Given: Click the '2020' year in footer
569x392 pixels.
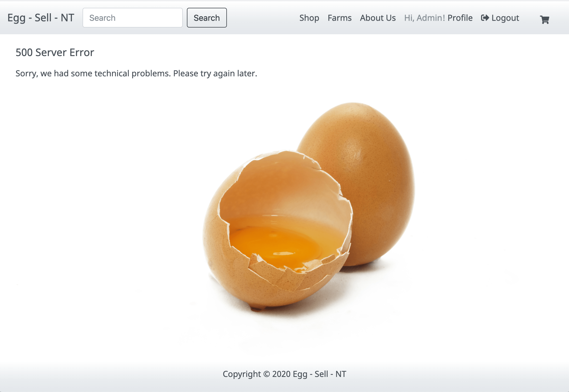Looking at the screenshot, I should (x=281, y=374).
